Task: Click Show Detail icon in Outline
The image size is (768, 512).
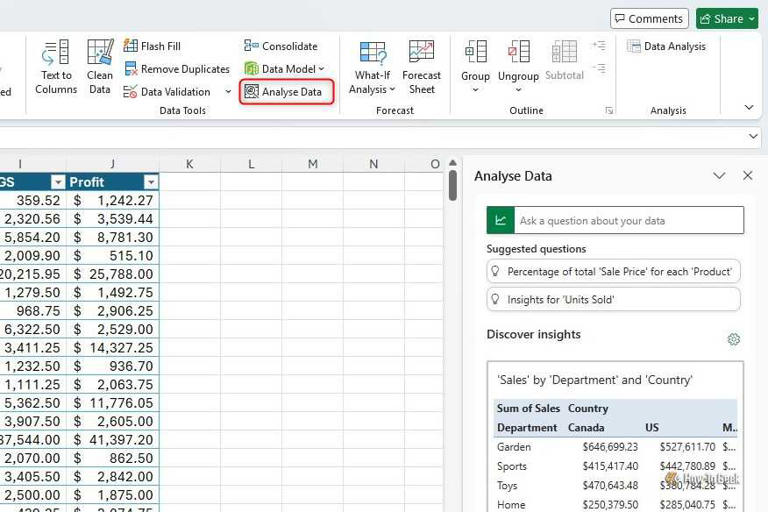Action: pos(599,46)
